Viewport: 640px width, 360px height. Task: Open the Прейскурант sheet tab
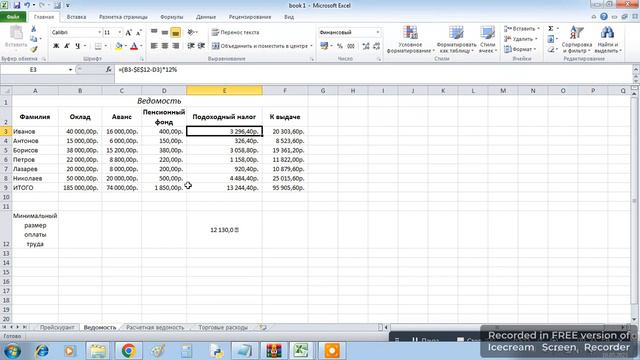tap(57, 327)
